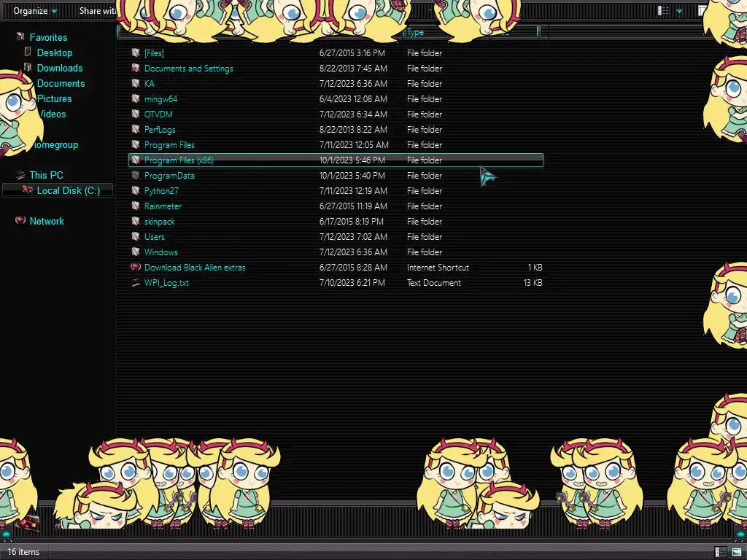Select Homegroup in navigation pane
Image resolution: width=747 pixels, height=560 pixels.
(56, 145)
